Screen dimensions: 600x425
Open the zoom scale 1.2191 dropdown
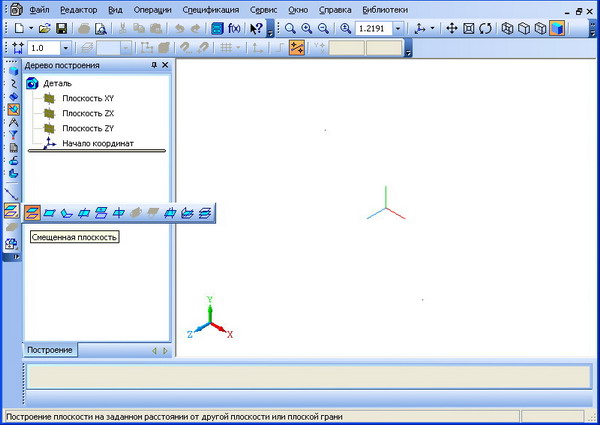(399, 29)
